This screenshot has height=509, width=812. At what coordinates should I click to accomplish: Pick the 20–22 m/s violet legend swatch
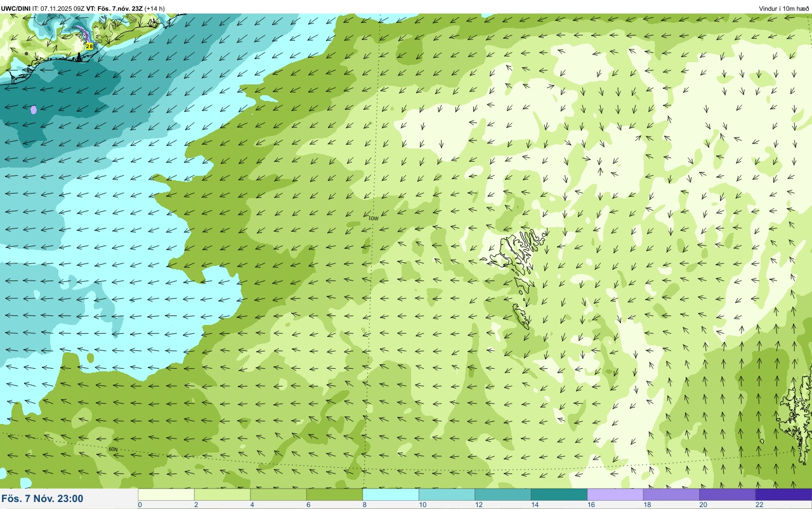pyautogui.click(x=728, y=494)
